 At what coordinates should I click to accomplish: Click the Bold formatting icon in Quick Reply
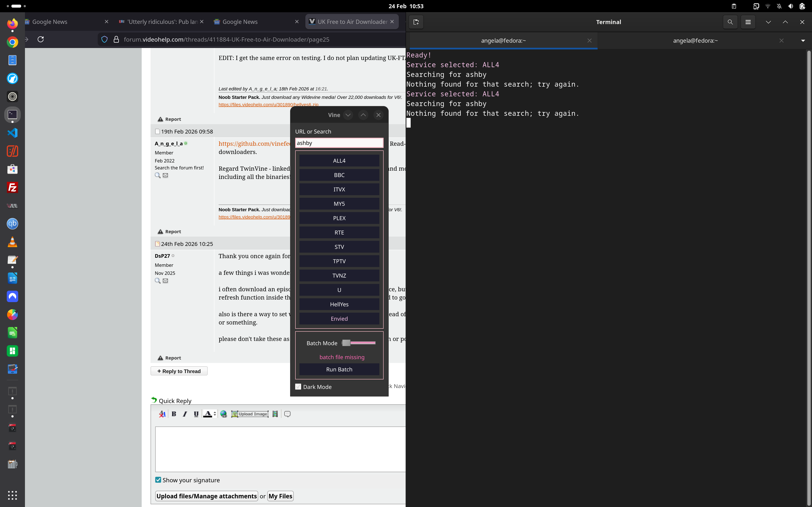pos(174,414)
